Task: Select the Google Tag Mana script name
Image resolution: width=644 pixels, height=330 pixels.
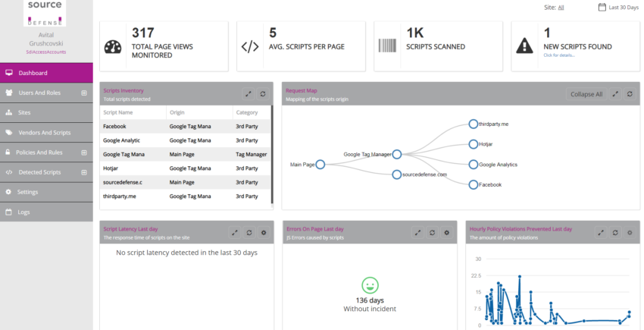Action: [123, 154]
